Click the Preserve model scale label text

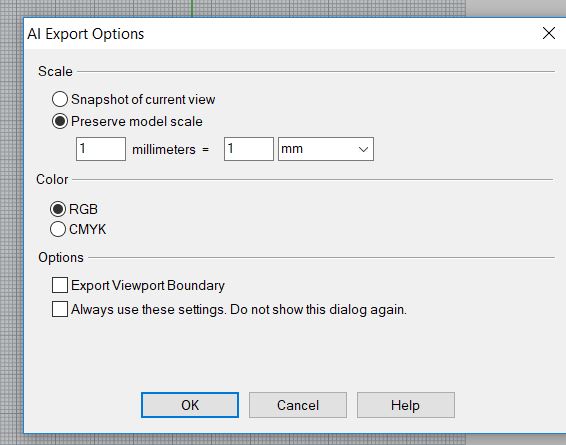(137, 121)
